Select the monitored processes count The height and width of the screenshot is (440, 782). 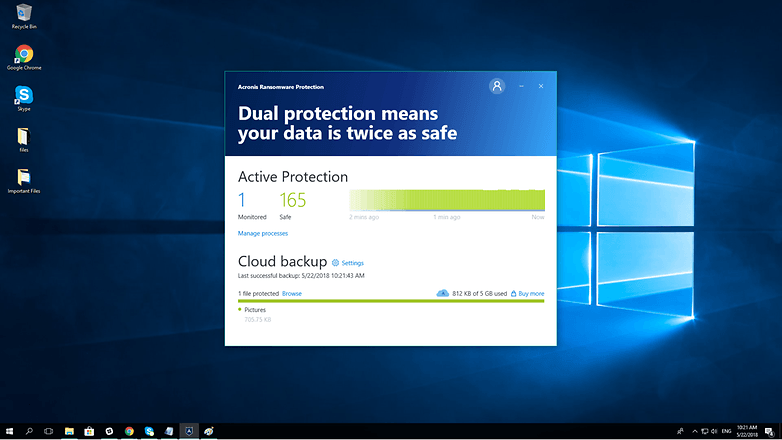(x=242, y=200)
